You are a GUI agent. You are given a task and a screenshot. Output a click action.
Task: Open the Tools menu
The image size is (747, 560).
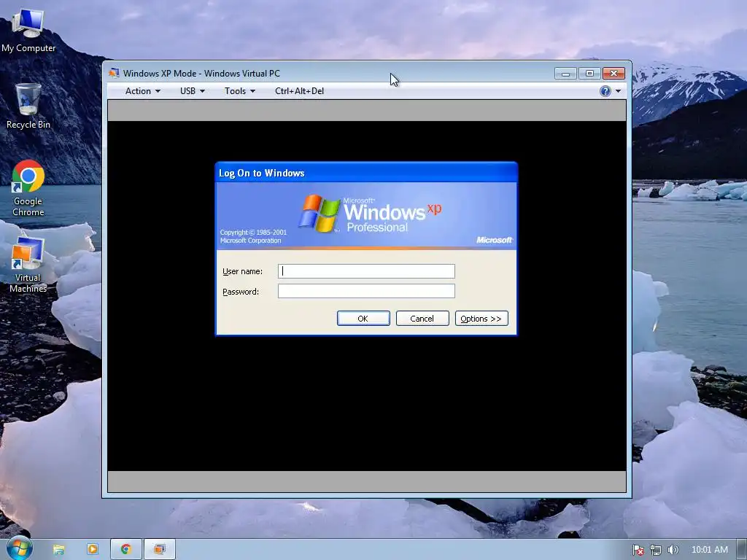239,91
